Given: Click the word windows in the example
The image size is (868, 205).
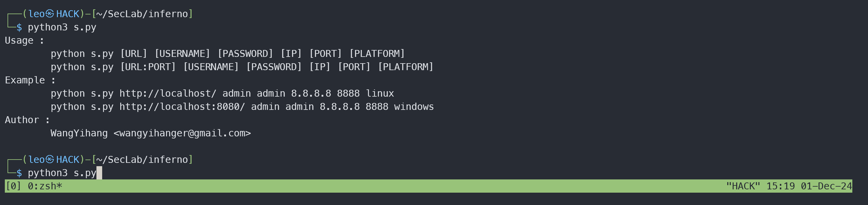Looking at the screenshot, I should click(x=414, y=107).
